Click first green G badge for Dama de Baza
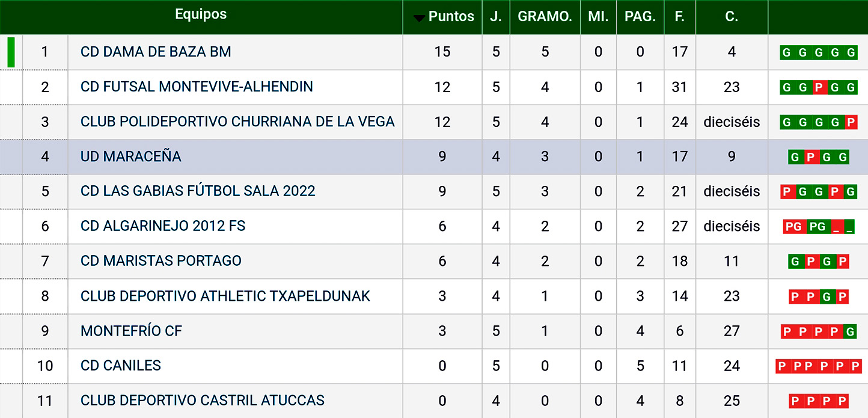 tap(786, 53)
